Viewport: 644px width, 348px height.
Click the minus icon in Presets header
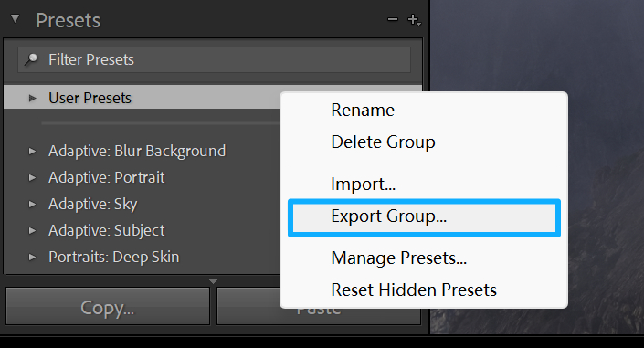tap(393, 19)
